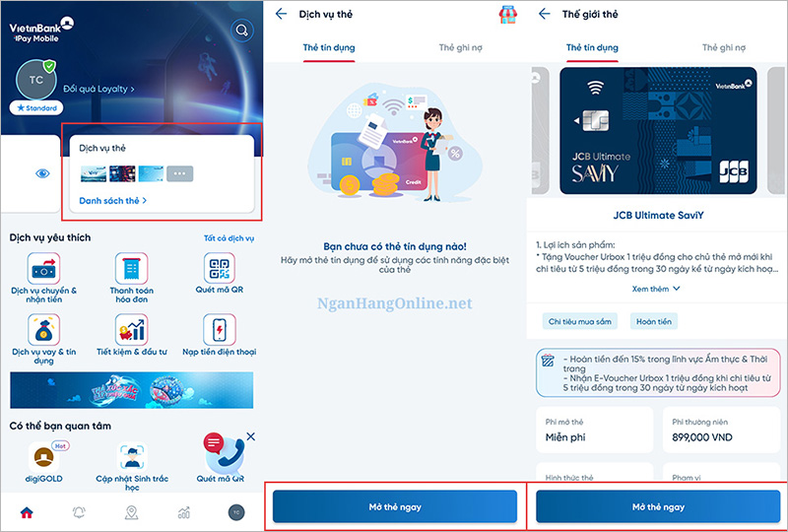The height and width of the screenshot is (532, 788).
Task: Open notifications bell in bottom bar
Action: tap(79, 512)
